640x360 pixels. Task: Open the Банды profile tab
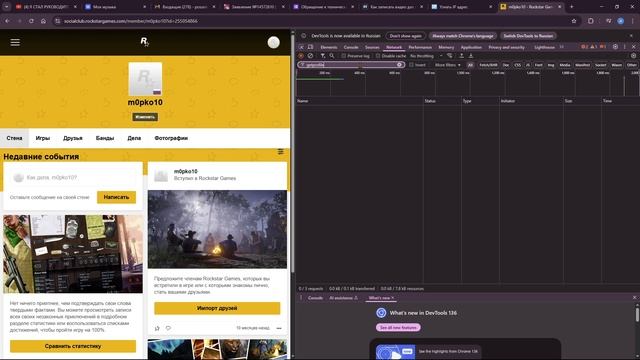coord(105,138)
